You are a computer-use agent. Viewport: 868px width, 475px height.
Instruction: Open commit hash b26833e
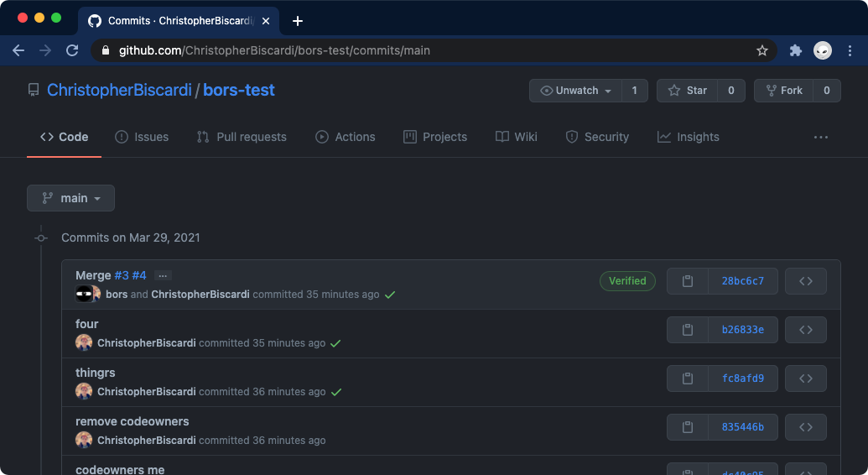pos(743,330)
